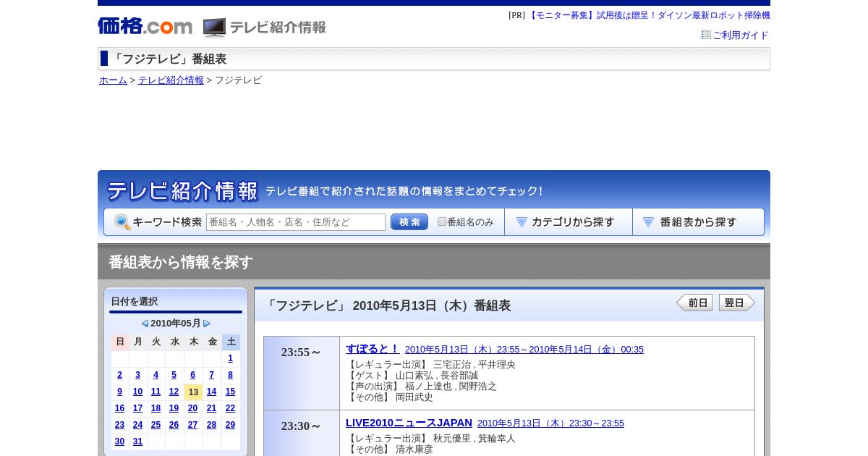Expand 番組表から探す dropdown
This screenshot has height=456, width=868.
tap(698, 222)
